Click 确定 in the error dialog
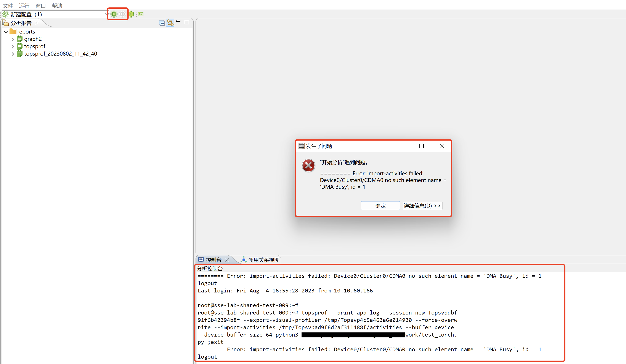The image size is (626, 364). (380, 206)
